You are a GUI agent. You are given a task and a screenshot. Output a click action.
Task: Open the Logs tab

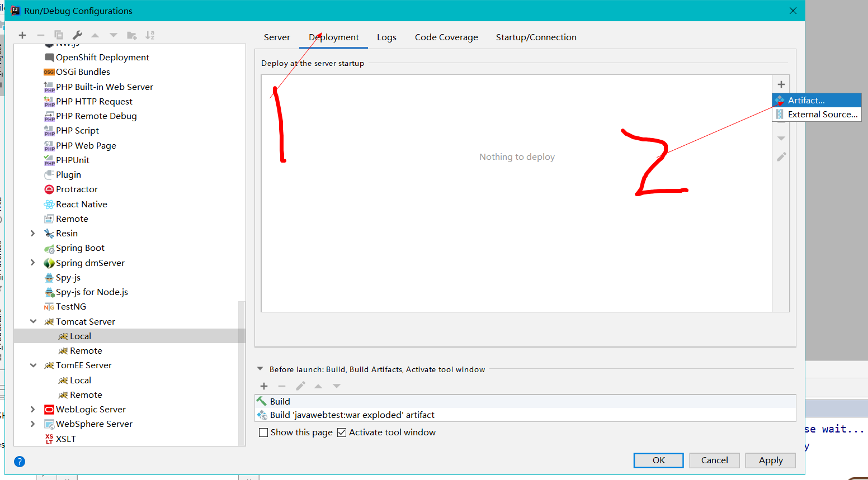point(386,37)
